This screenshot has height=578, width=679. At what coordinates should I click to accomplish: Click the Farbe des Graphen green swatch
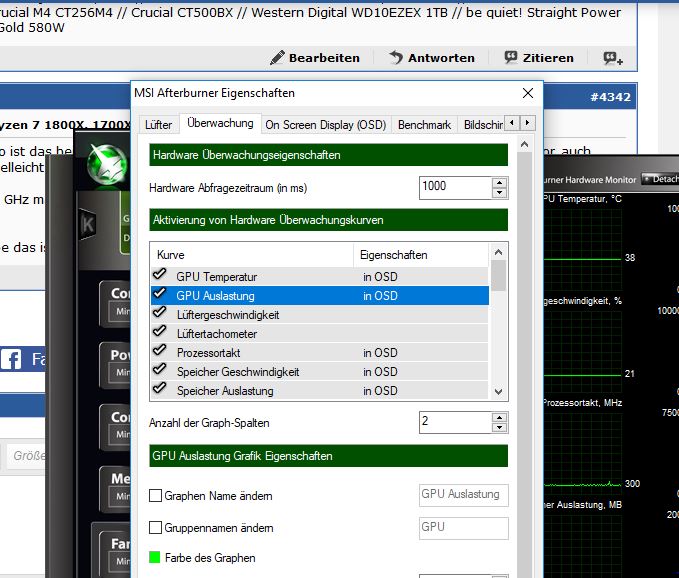155,557
